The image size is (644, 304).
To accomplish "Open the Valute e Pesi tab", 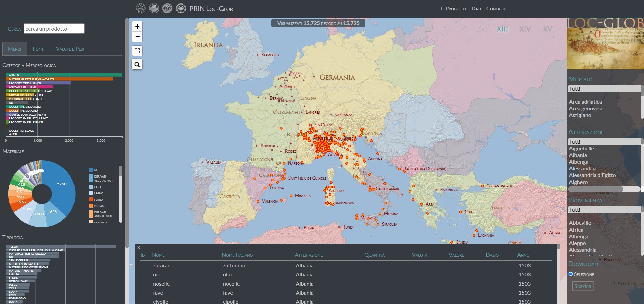I will [x=70, y=49].
